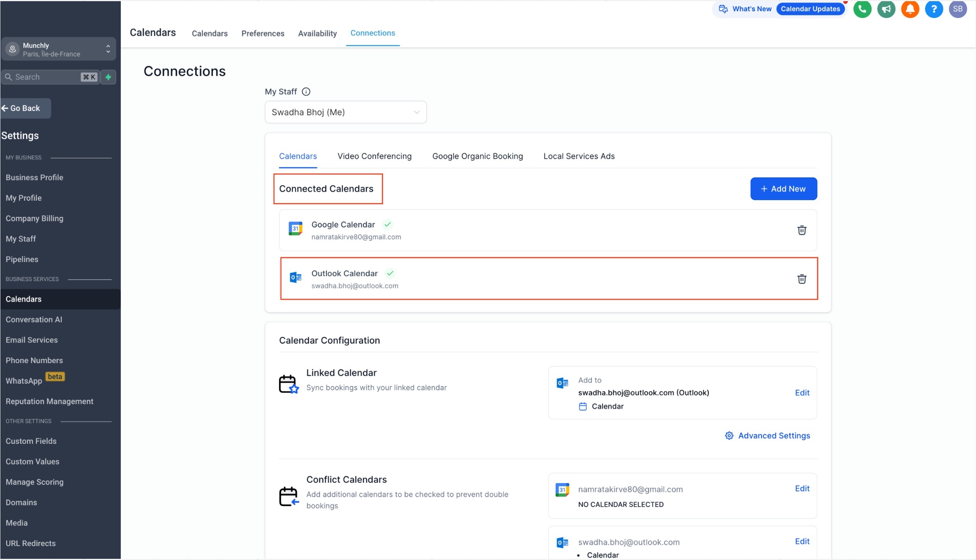Open the SB user avatar menu

pyautogui.click(x=957, y=9)
